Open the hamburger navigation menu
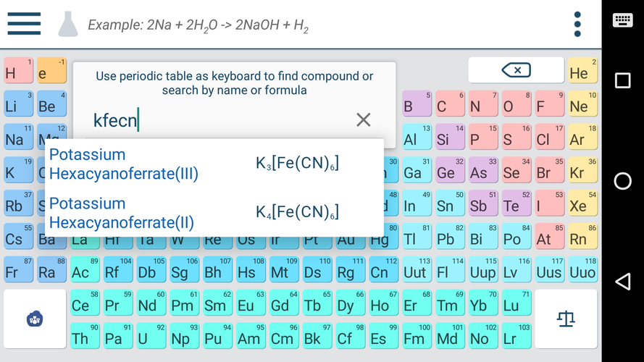Image resolution: width=644 pixels, height=362 pixels. (x=24, y=24)
